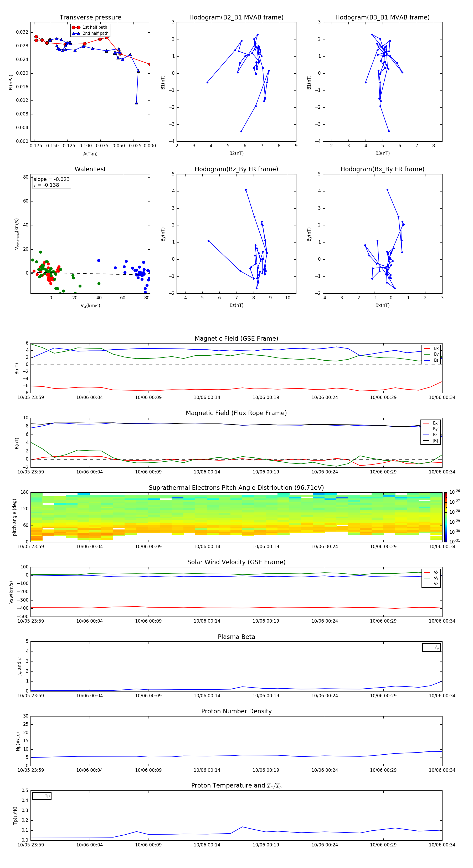Click the '180' tick on pitch angle panel
473x868 pixels.
point(25,492)
